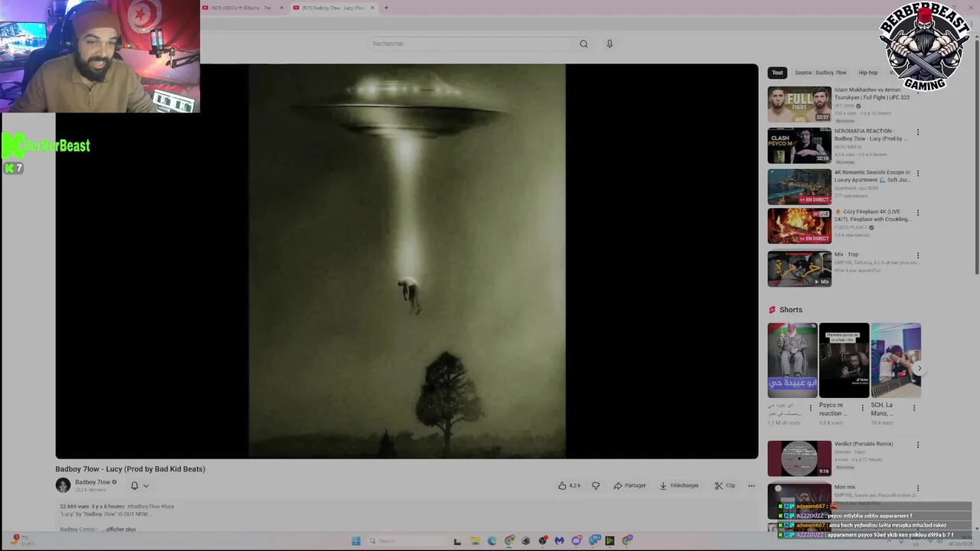The image size is (980, 551).
Task: Open the 4K Romantic Seaside Escape title
Action: (872, 176)
